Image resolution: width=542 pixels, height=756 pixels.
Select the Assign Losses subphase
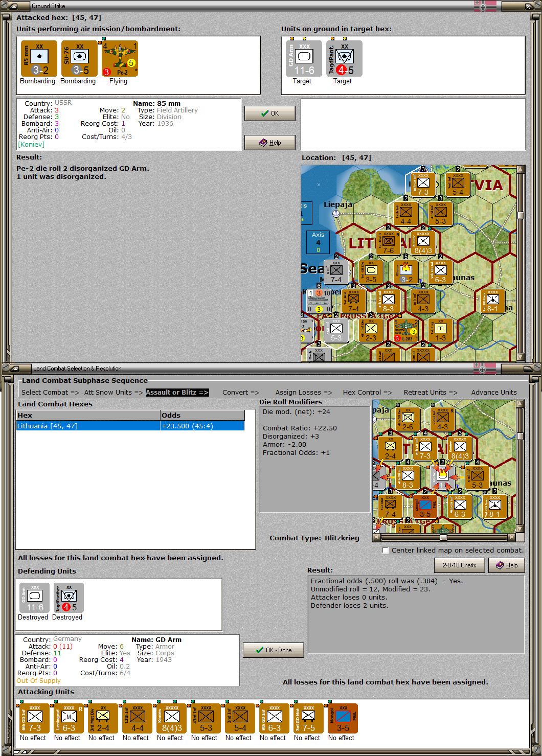(x=304, y=393)
